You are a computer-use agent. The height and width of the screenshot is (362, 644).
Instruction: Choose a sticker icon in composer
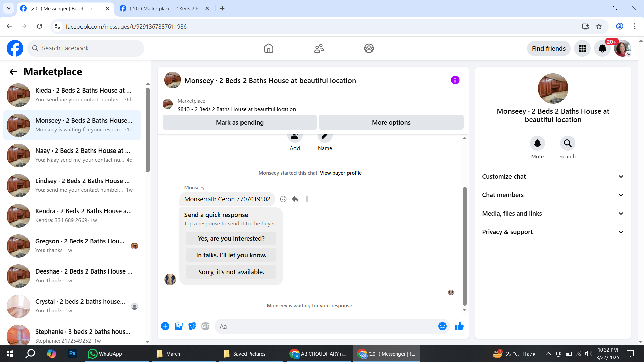(192, 326)
